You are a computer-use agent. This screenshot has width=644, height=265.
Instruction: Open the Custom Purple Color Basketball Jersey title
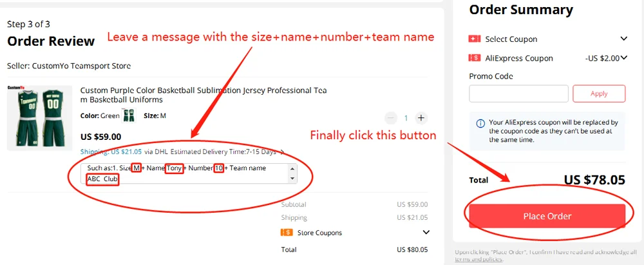point(204,95)
